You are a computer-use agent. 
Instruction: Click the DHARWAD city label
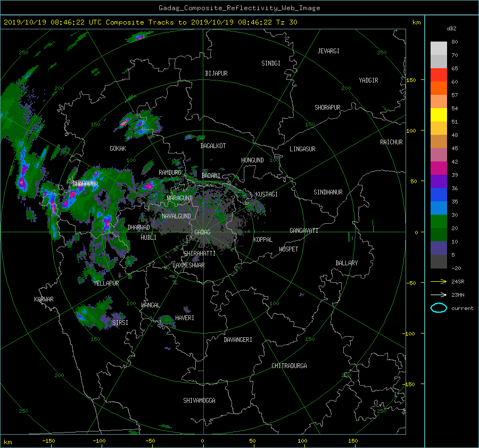139,227
